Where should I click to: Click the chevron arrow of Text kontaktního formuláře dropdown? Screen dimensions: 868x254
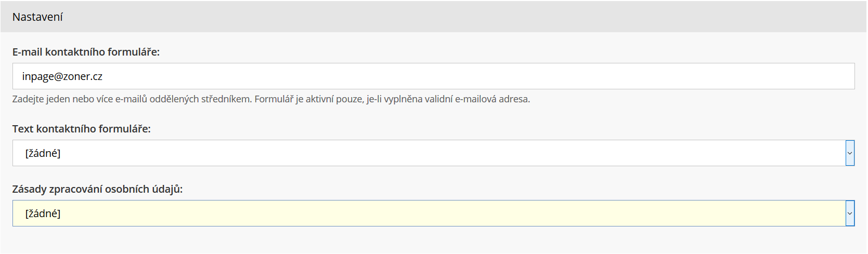850,153
